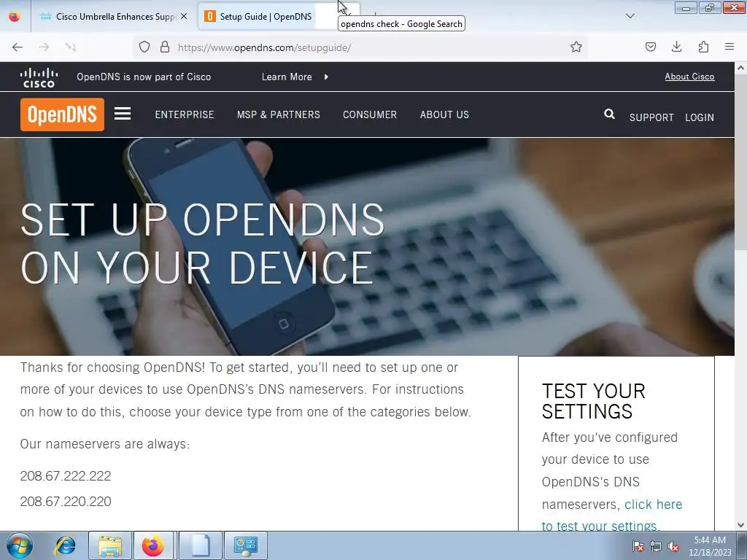747x560 pixels.
Task: Bookmark this page with the star
Action: click(x=576, y=47)
